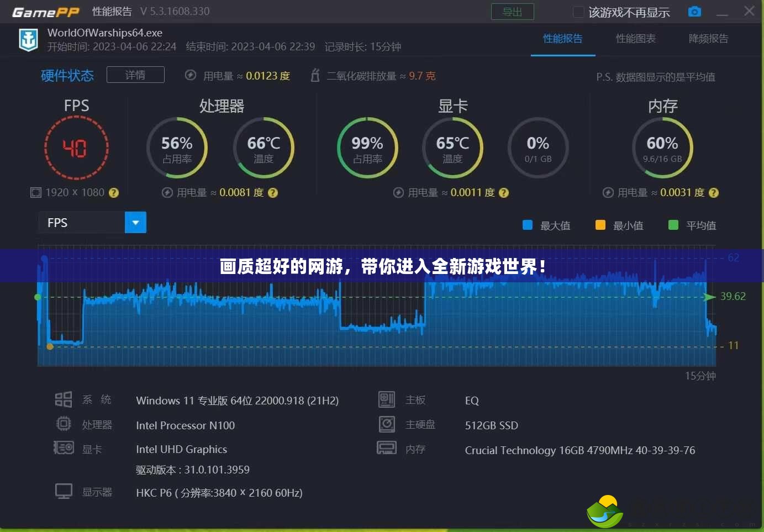Click 512GB SSD text
Image resolution: width=764 pixels, height=532 pixels.
click(492, 425)
